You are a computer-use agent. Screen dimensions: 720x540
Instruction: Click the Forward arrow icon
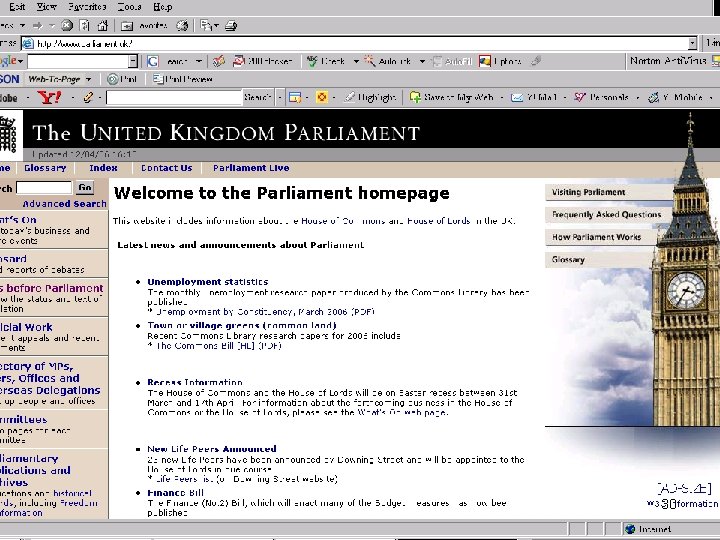(x=38, y=26)
